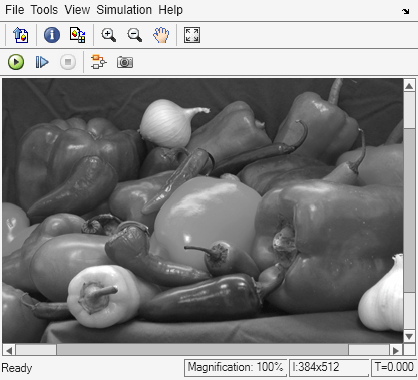Viewport: 418px width, 380px height.
Task: Start simulation with green play button
Action: click(16, 62)
